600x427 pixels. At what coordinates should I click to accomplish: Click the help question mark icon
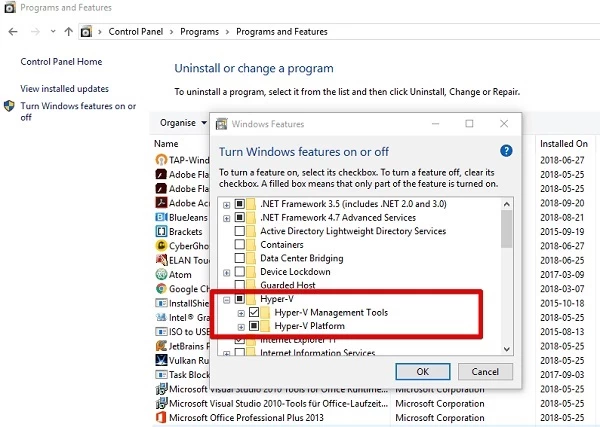(x=506, y=151)
